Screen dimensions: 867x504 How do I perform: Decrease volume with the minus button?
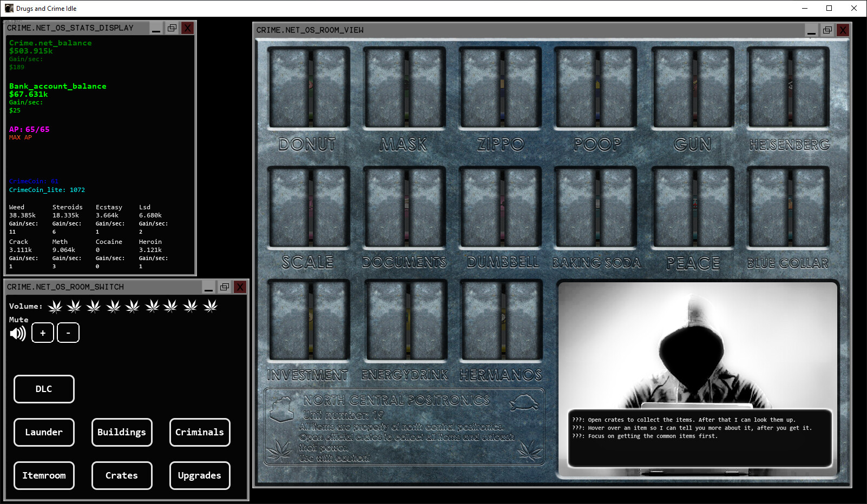click(x=68, y=333)
